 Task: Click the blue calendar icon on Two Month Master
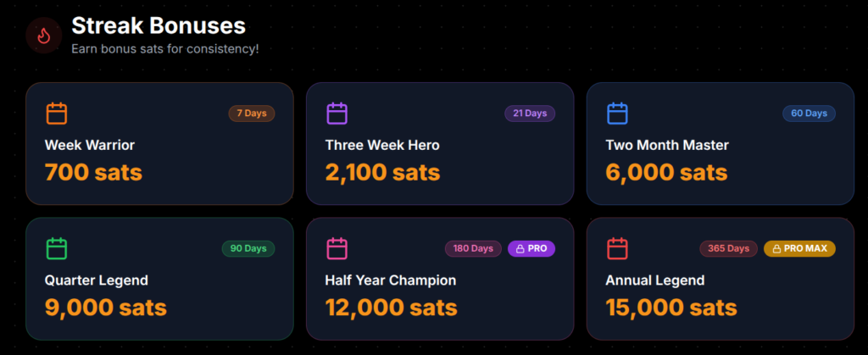click(x=617, y=114)
